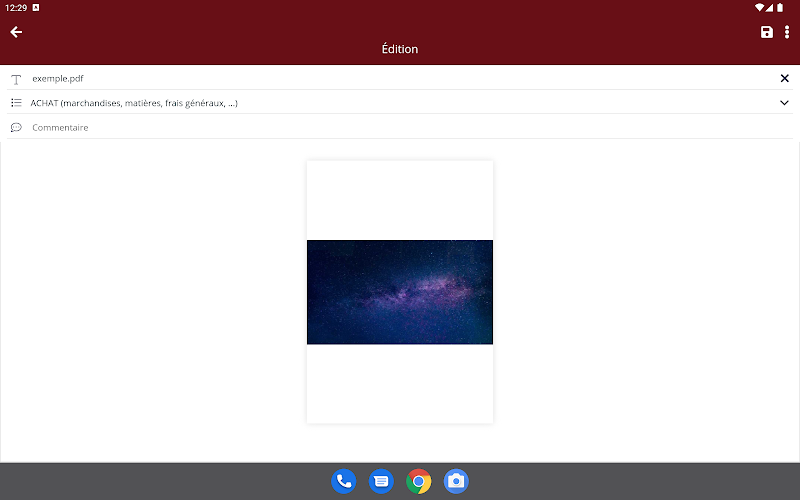
Task: Clear the exemple.pdf file name field
Action: click(785, 78)
